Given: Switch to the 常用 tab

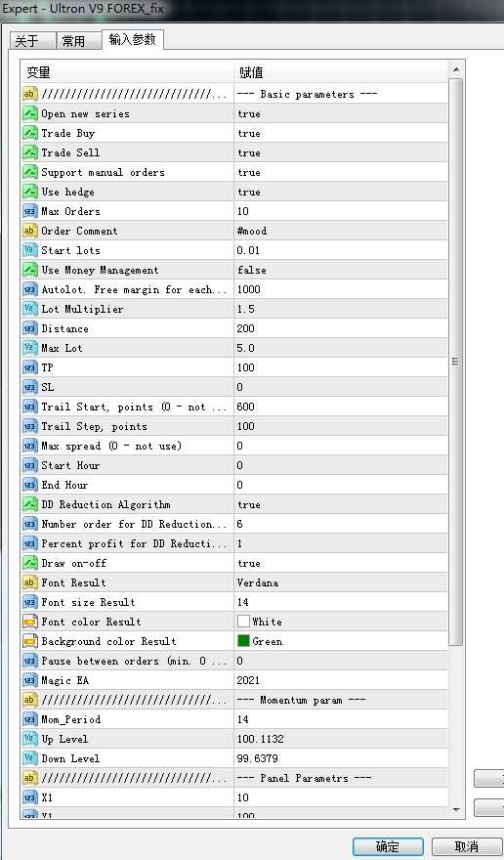Looking at the screenshot, I should 78,41.
